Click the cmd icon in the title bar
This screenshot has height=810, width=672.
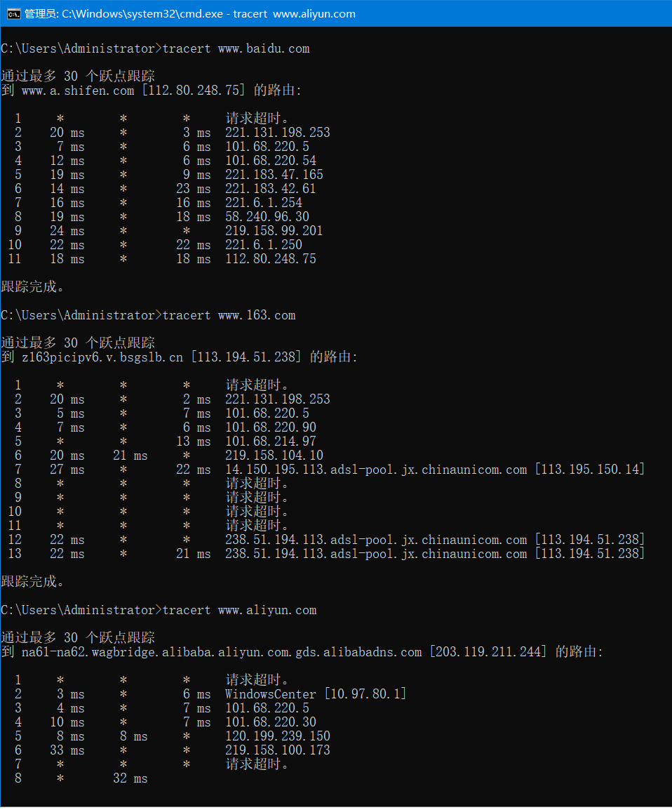tap(13, 13)
